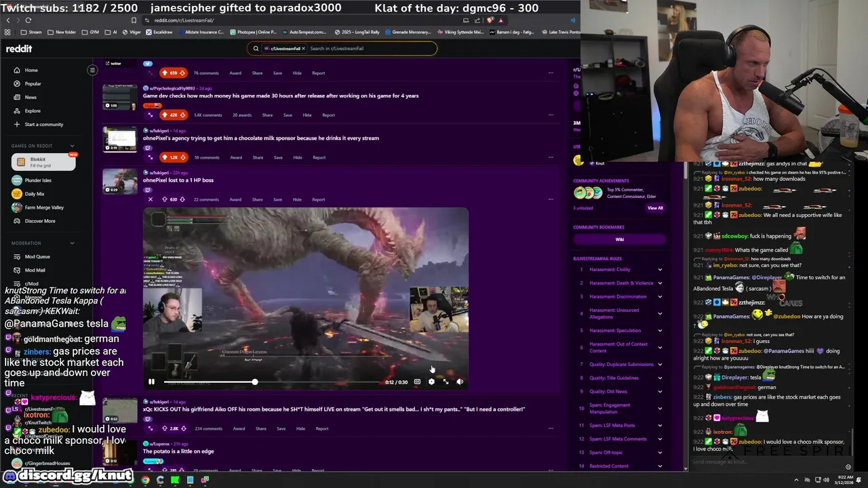The height and width of the screenshot is (488, 868).
Task: Mute the video volume icon
Action: [460, 382]
